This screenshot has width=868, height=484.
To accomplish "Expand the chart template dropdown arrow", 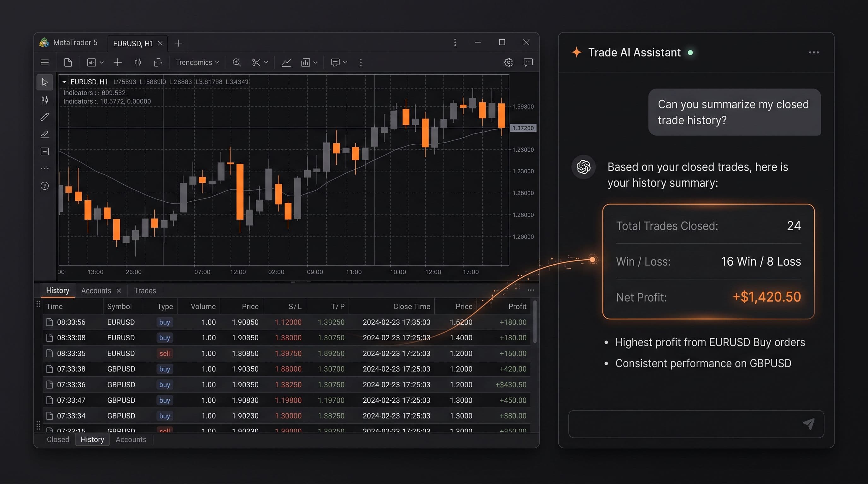I will click(102, 62).
